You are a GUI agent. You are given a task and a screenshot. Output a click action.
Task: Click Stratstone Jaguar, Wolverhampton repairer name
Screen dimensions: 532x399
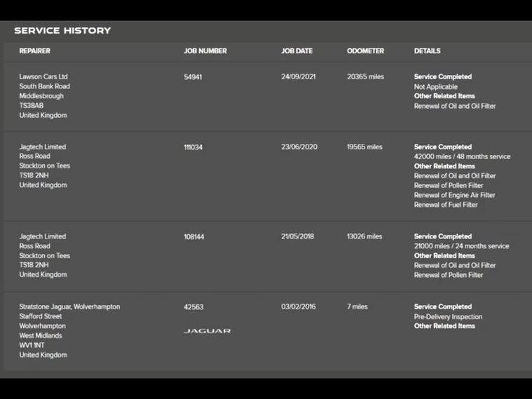click(x=69, y=307)
